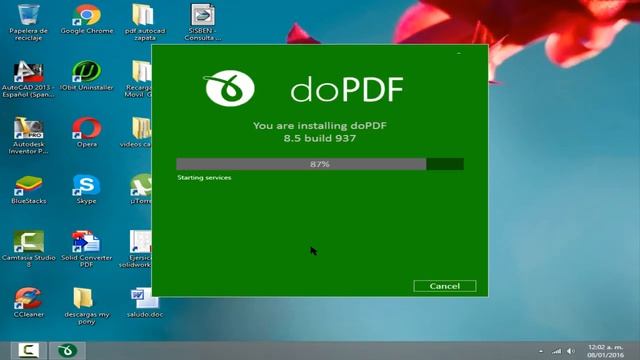Click the 'Starting services' status text

tap(204, 178)
